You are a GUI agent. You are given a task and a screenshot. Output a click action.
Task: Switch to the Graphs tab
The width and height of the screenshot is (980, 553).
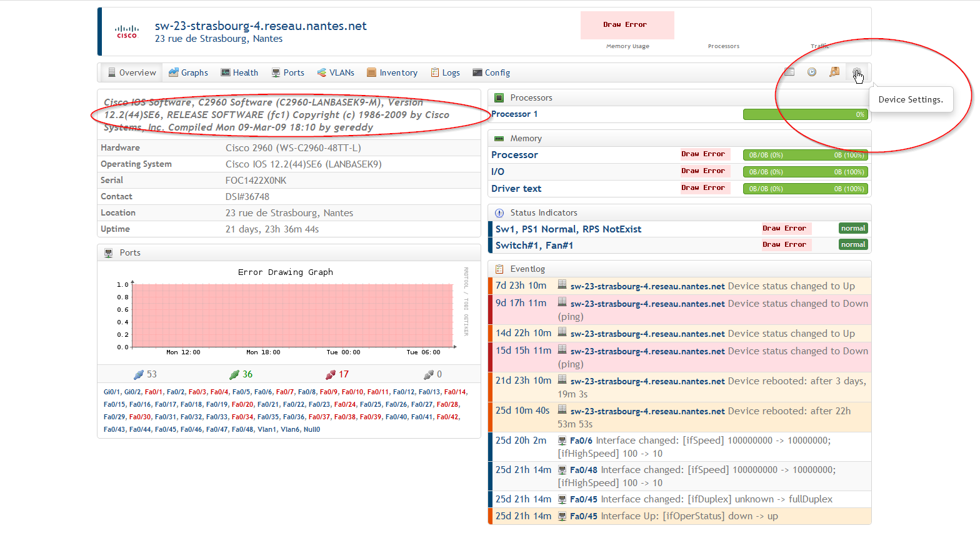pyautogui.click(x=188, y=73)
